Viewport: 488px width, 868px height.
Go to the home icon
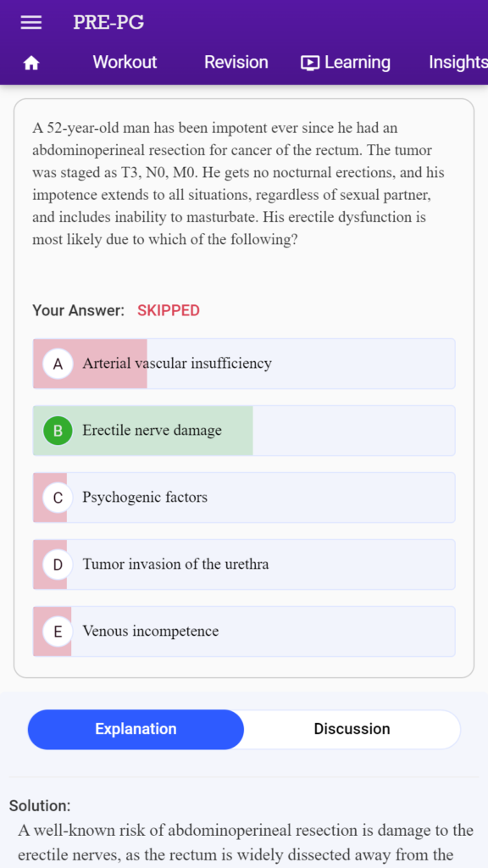(31, 64)
